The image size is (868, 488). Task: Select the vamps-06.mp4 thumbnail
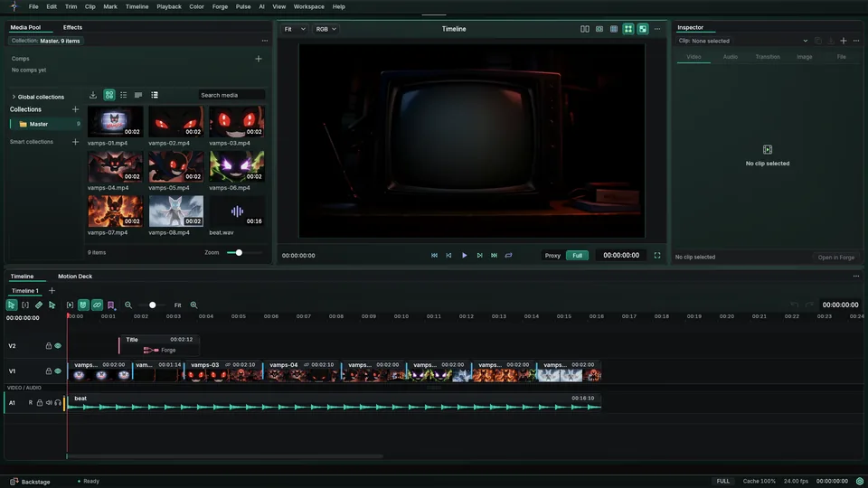coord(237,166)
